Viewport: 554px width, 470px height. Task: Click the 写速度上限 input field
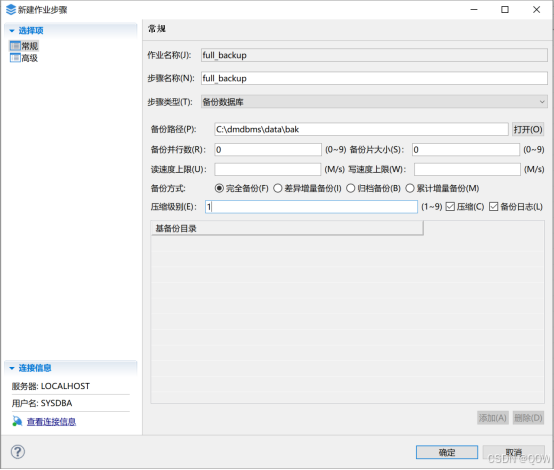pos(467,169)
